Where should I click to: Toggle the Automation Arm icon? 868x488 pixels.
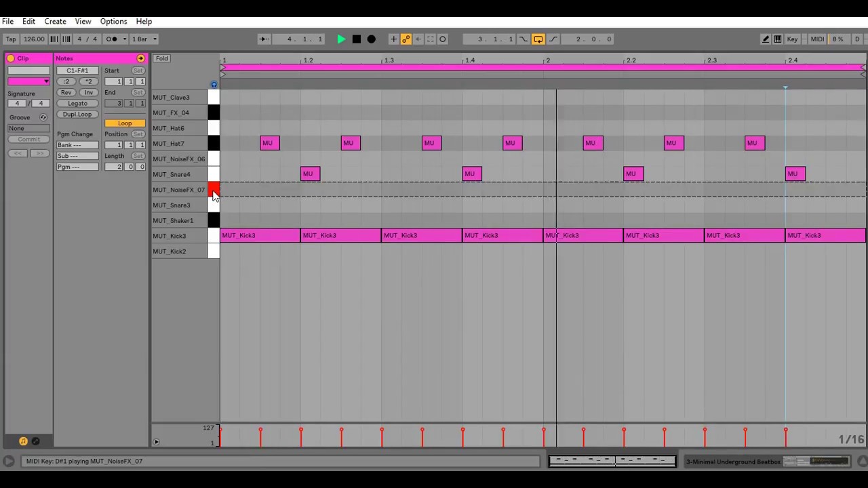(x=406, y=39)
